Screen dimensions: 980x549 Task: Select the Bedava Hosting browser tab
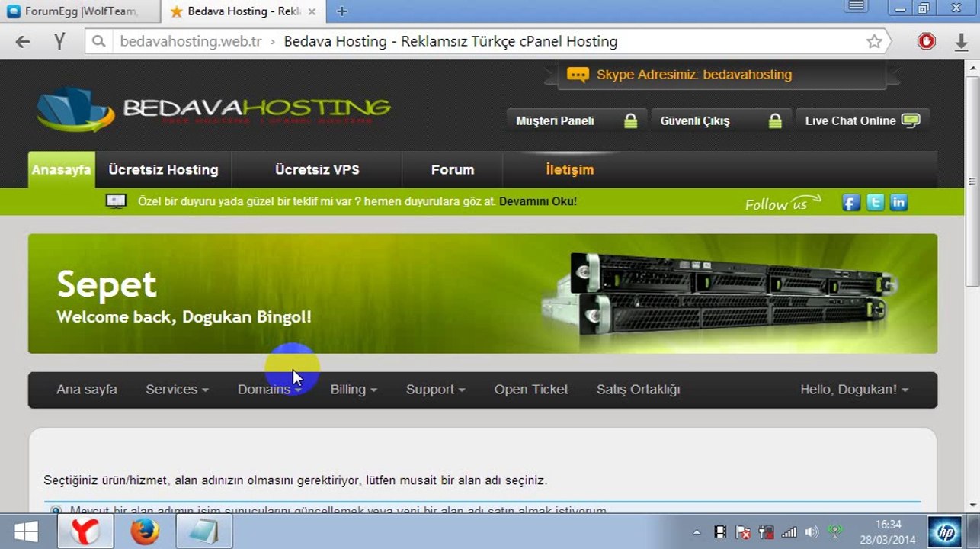[244, 11]
